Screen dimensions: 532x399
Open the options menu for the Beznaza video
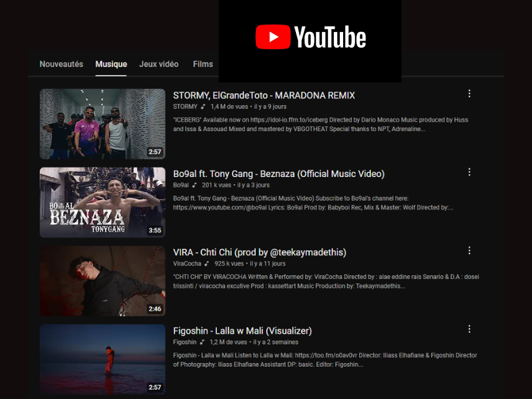coord(469,172)
